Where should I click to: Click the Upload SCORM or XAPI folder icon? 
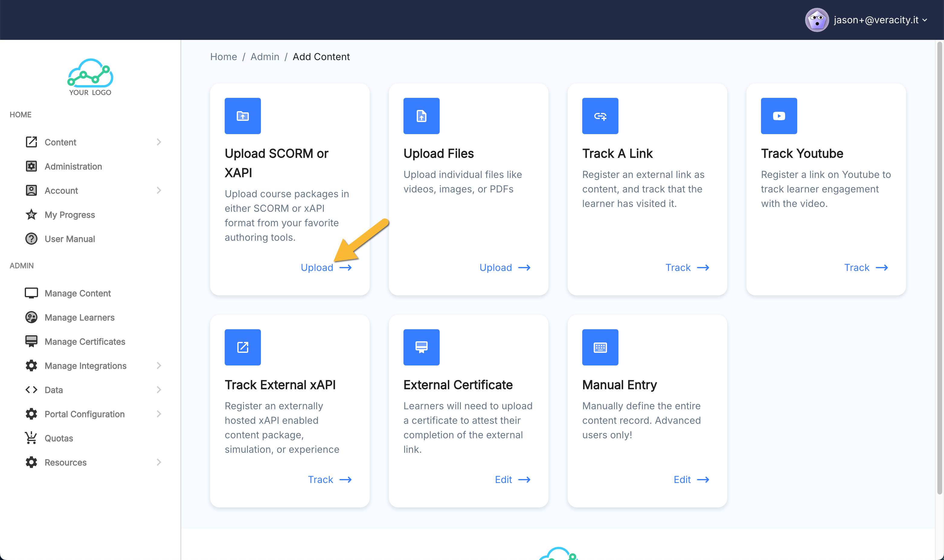[x=242, y=116]
